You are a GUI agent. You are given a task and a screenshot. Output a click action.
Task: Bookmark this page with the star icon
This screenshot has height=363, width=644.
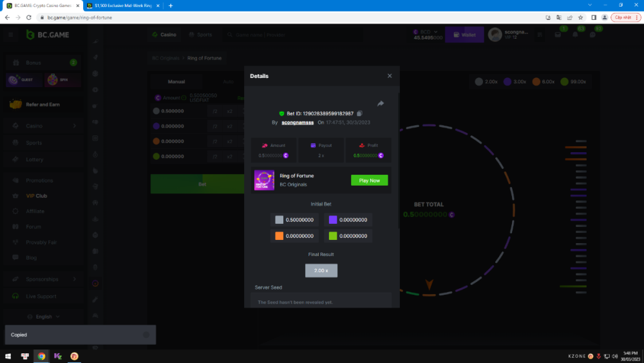[581, 17]
